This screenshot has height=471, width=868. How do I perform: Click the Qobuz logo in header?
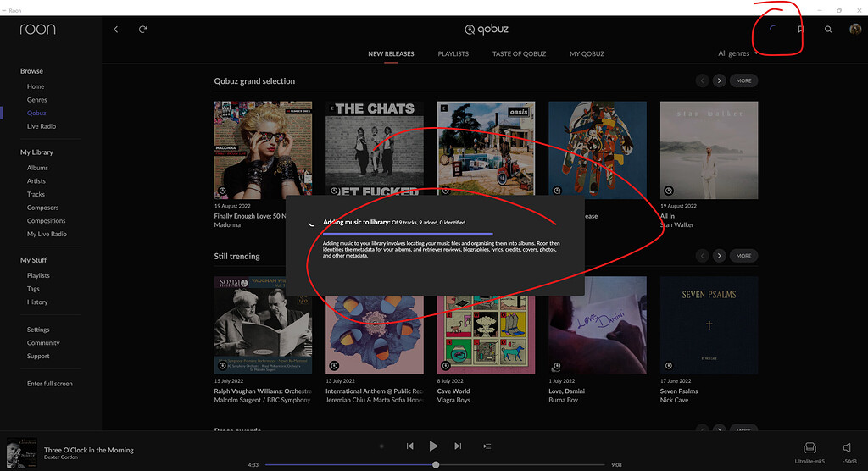pyautogui.click(x=487, y=30)
